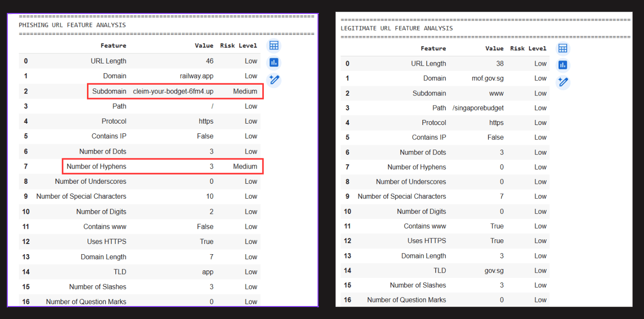Click the Feature column header in legitimate table
Image resolution: width=644 pixels, height=319 pixels.
click(x=433, y=48)
